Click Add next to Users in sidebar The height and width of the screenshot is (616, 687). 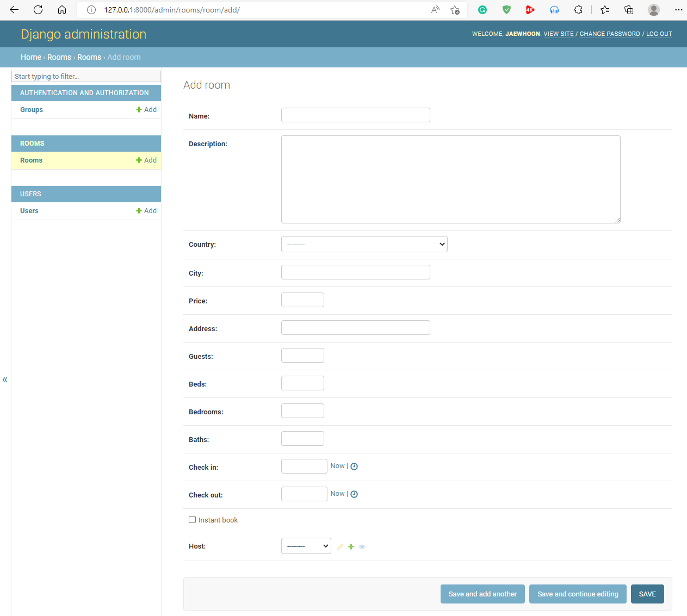click(x=146, y=211)
